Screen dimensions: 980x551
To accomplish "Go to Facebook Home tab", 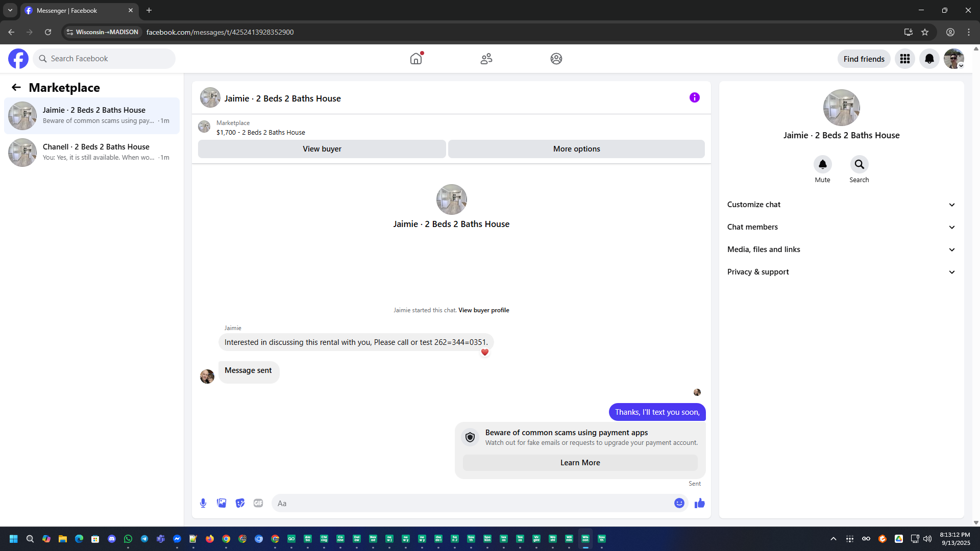I will point(416,59).
